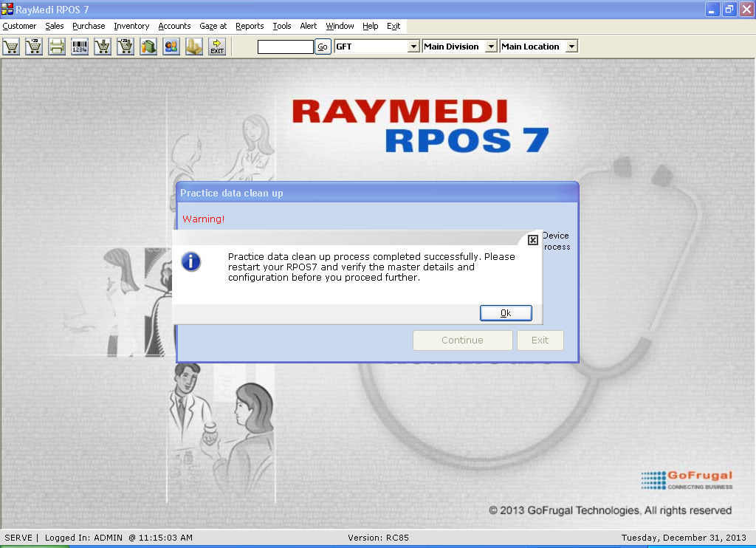Click the GoFrugal logo
Viewport: 756px width, 548px height.
click(687, 481)
